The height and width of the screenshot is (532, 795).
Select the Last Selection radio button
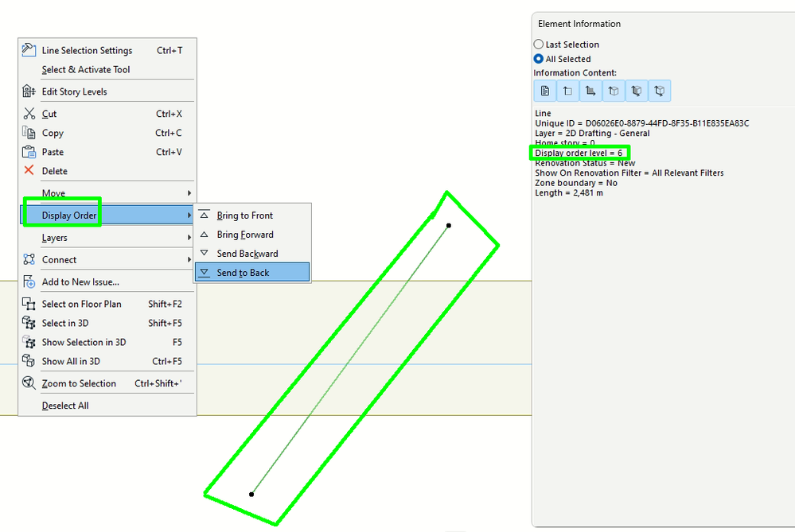(538, 44)
